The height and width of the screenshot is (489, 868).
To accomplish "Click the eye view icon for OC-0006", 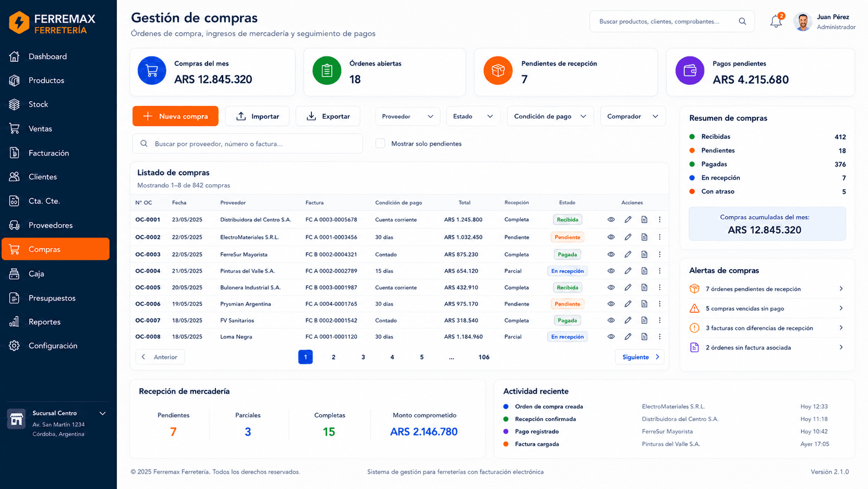I will 611,304.
